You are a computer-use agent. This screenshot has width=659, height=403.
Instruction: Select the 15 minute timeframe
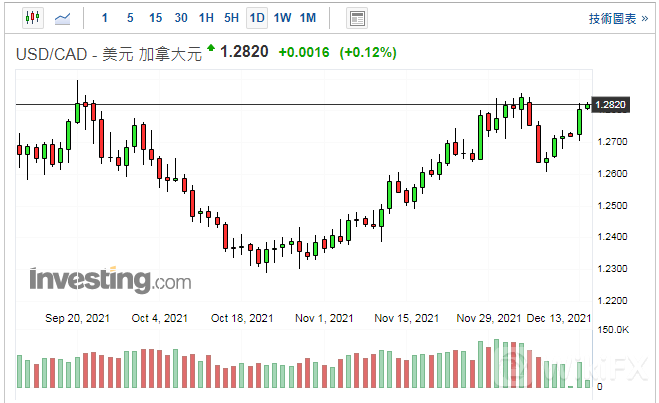(x=155, y=18)
